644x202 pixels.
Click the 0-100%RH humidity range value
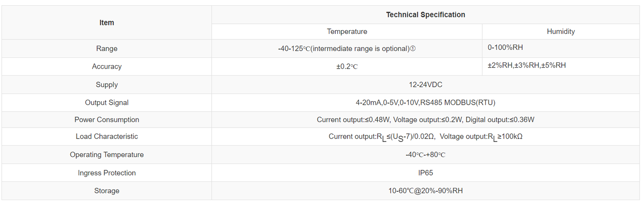coord(505,47)
